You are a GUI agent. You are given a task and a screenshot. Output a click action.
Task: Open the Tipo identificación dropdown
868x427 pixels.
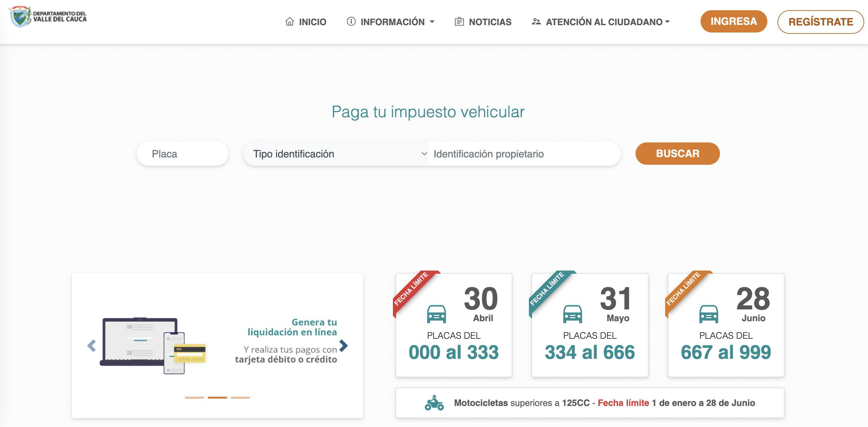pos(335,154)
